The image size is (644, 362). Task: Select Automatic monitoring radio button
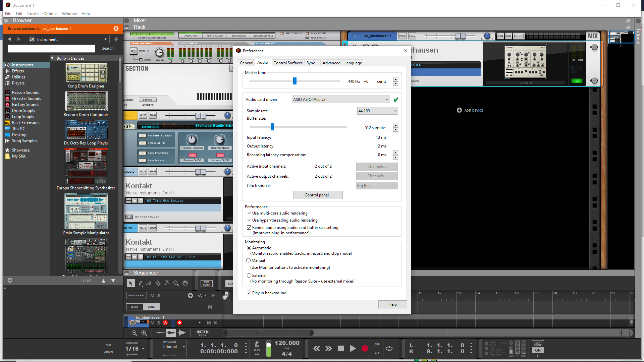pos(249,247)
